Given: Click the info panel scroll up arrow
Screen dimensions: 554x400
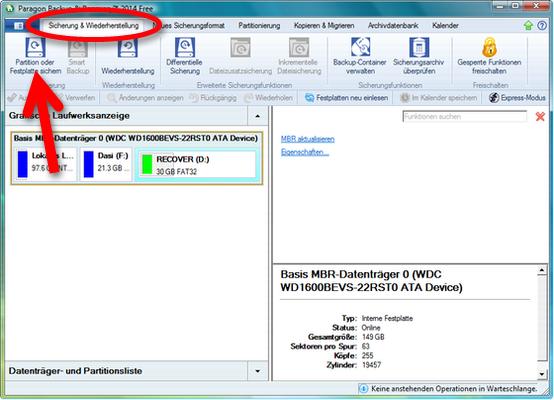Looking at the screenshot, I should pos(542,271).
